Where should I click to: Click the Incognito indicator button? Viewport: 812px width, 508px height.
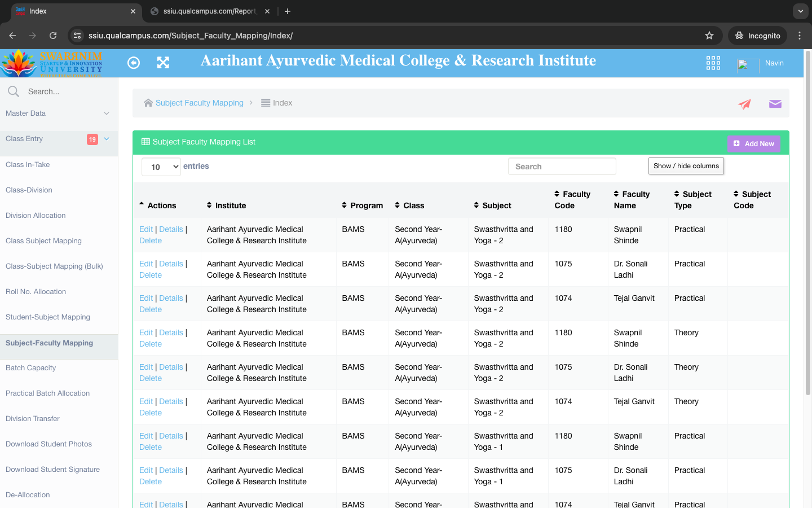(757, 36)
